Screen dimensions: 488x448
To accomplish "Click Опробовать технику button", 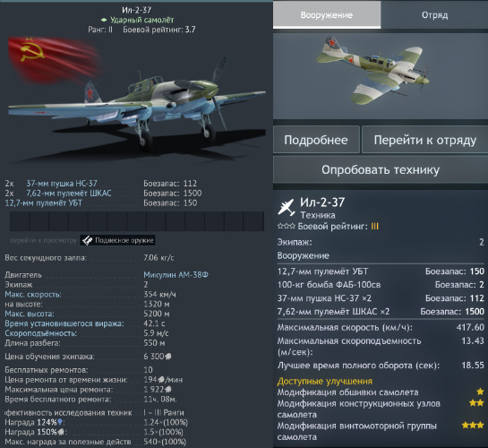I will point(381,169).
